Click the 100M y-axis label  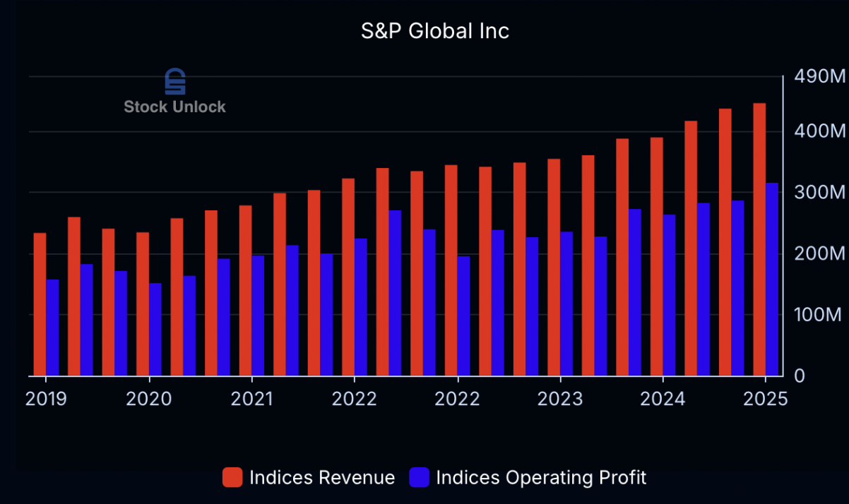click(x=819, y=315)
